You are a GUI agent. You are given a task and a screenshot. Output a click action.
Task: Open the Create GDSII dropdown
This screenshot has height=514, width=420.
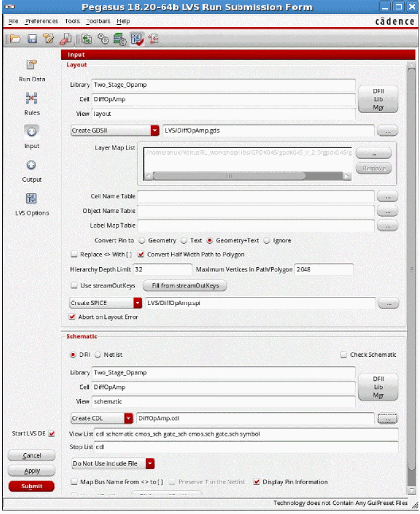coord(115,130)
